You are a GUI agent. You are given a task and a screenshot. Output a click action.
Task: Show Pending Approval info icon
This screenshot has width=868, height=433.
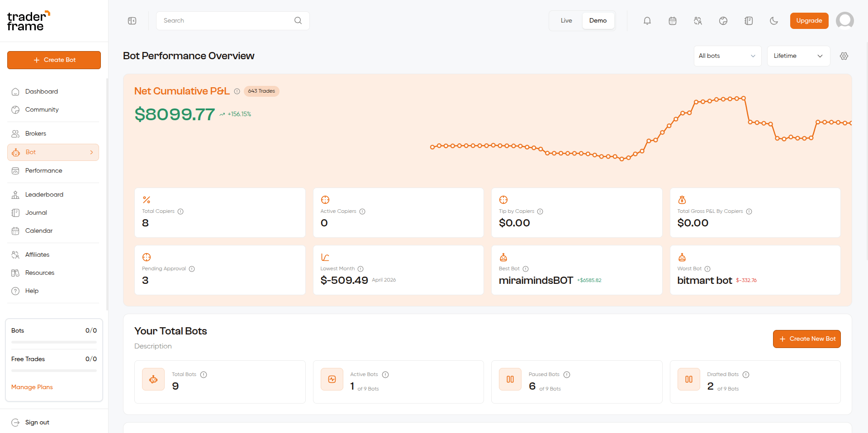192,269
